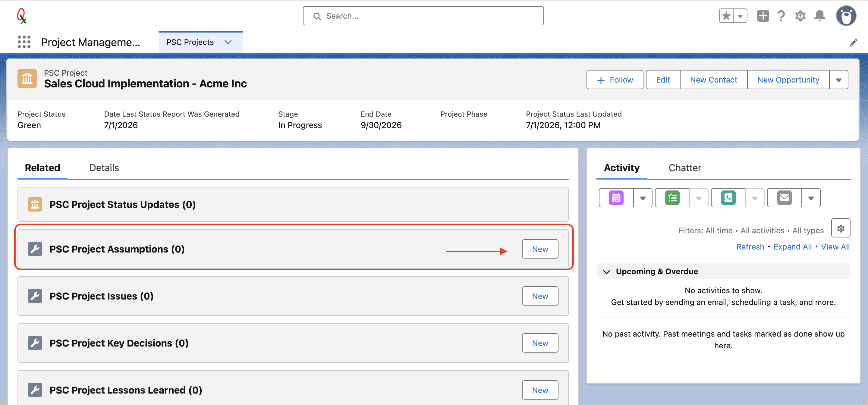
Task: Switch to the Details tab
Action: click(x=104, y=168)
